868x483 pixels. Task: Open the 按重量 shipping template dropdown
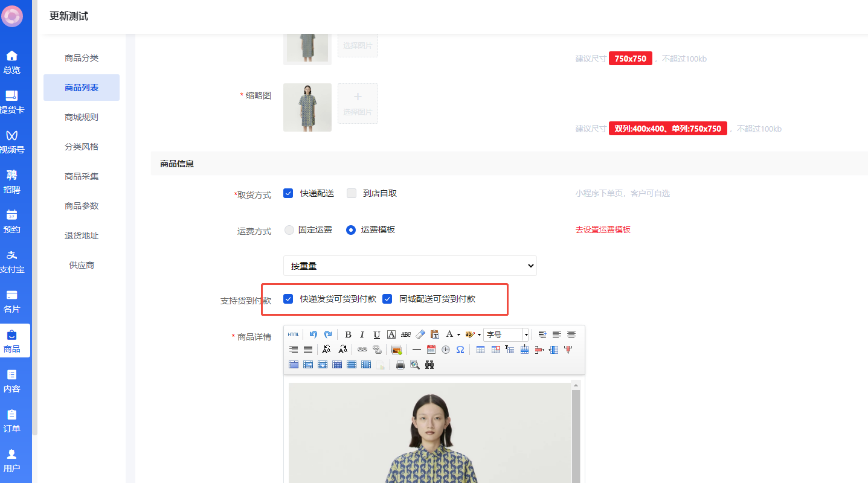[410, 266]
